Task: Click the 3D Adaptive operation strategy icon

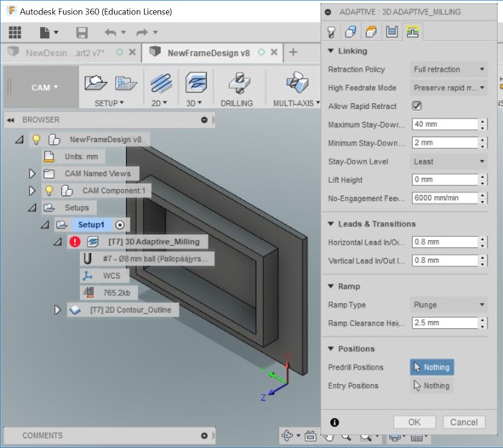Action: coord(93,242)
